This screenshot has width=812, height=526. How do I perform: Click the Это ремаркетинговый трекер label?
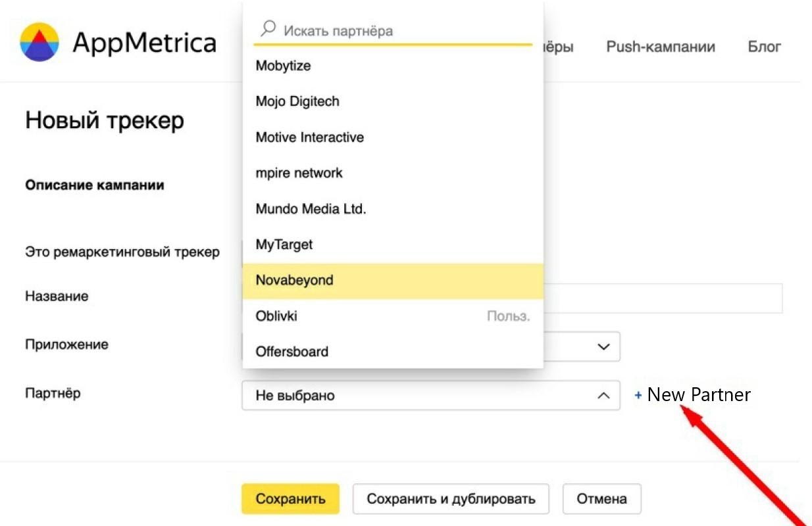pyautogui.click(x=122, y=252)
